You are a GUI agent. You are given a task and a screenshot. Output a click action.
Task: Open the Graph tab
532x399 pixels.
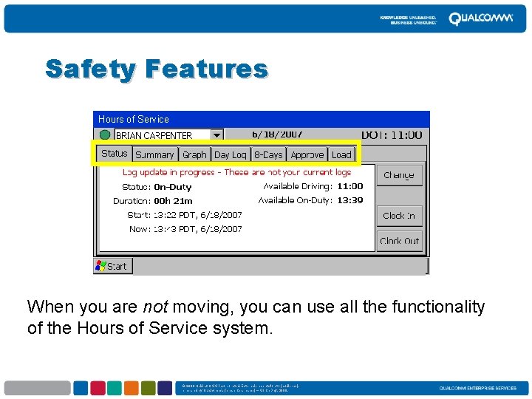[194, 154]
